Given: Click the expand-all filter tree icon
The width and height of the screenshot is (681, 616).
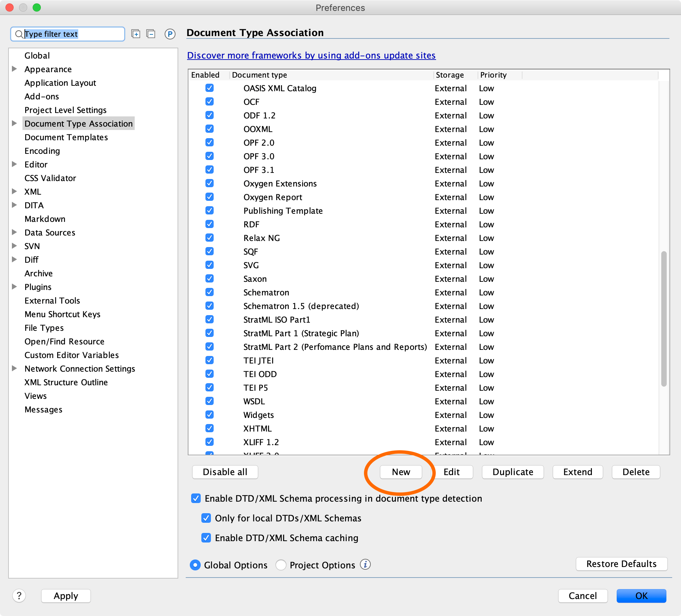Looking at the screenshot, I should click(x=136, y=34).
